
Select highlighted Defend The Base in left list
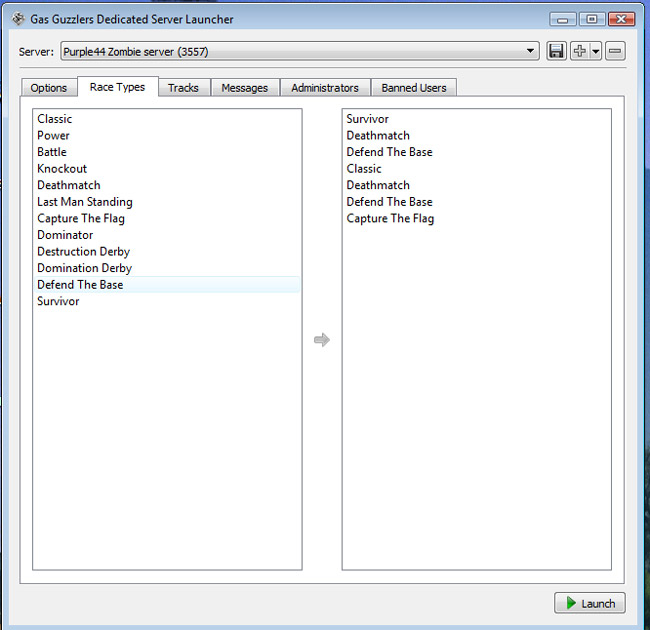click(167, 285)
